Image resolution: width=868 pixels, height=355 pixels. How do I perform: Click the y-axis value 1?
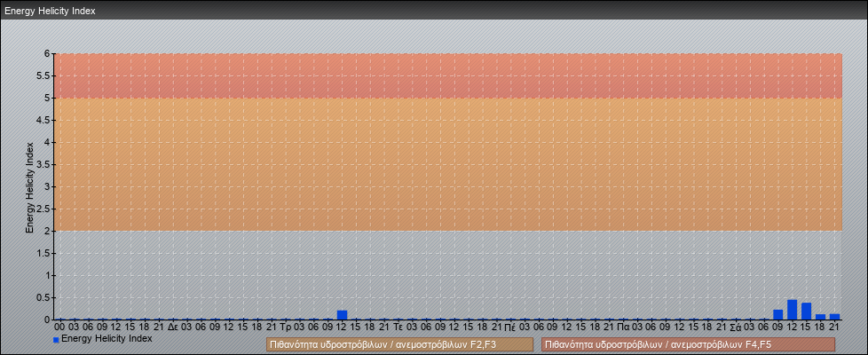tap(47, 275)
